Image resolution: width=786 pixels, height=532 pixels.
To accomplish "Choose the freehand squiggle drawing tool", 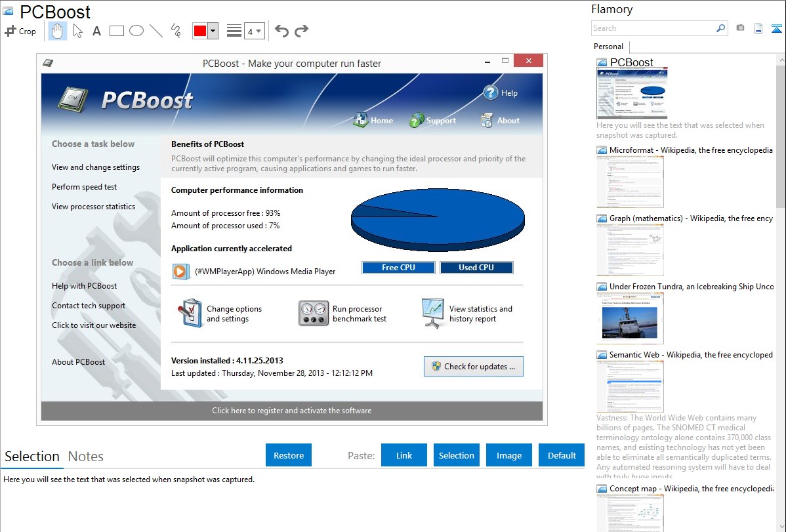I will point(176,31).
